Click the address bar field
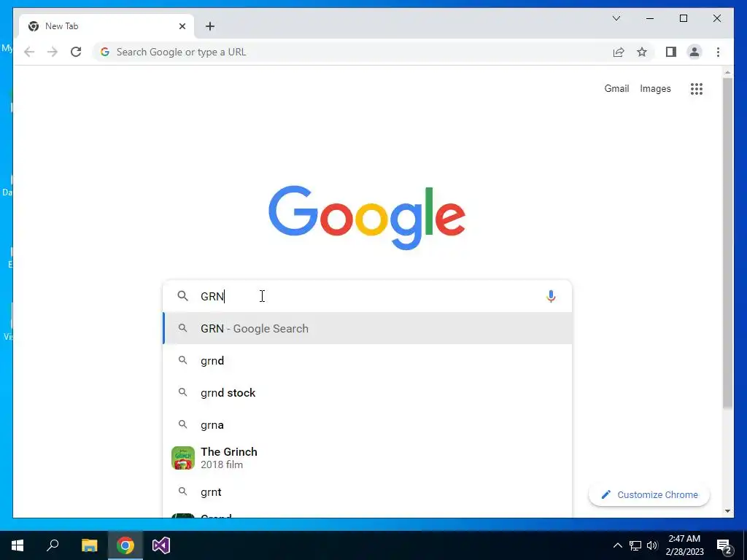Viewport: 747px width, 560px height. click(352, 52)
